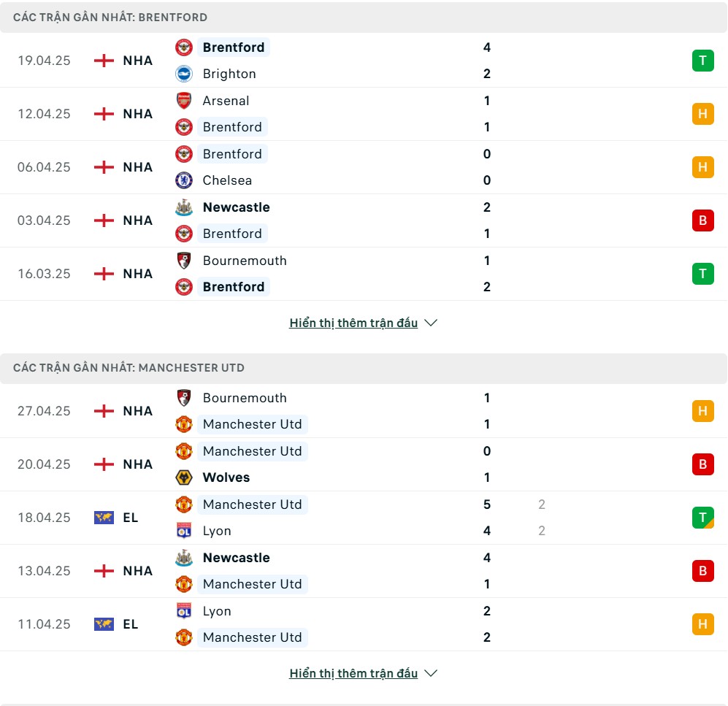Click green T badge for Brentford vs Brighton
This screenshot has width=728, height=706.
pos(703,61)
